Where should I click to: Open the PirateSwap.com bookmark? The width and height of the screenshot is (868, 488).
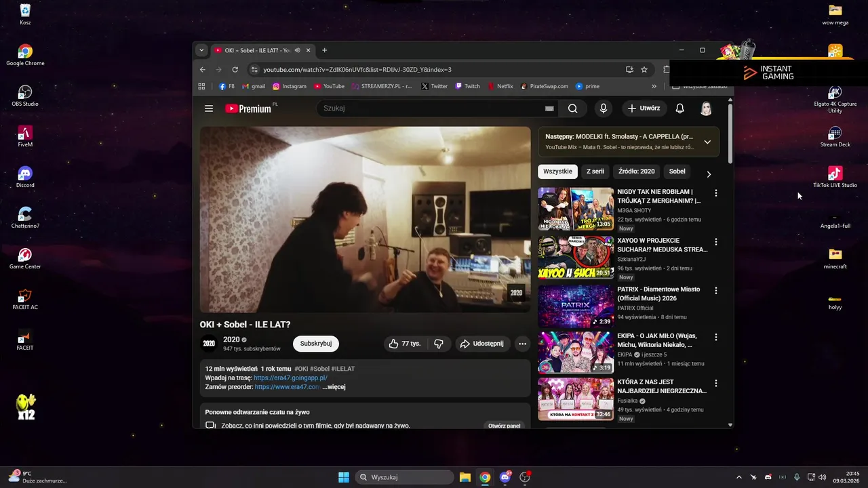(x=545, y=86)
